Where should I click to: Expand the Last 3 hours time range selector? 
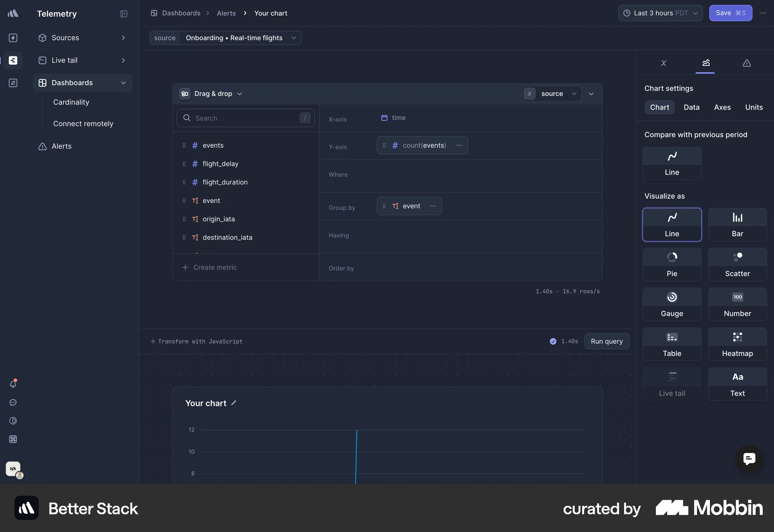[x=660, y=13]
